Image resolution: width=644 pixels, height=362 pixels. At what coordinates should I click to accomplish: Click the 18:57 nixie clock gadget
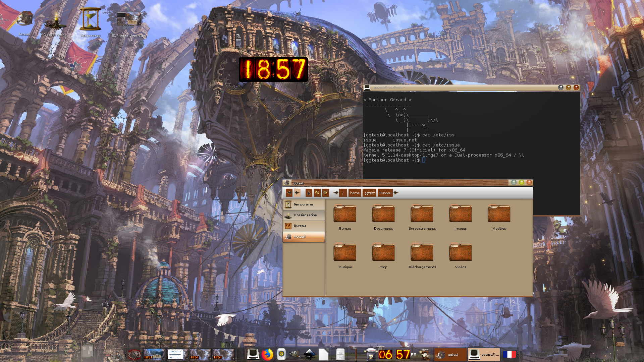[273, 70]
